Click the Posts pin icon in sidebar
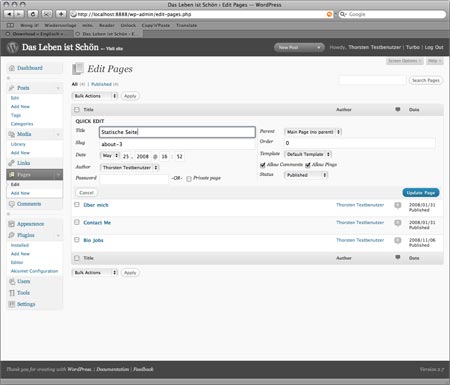 (x=12, y=88)
